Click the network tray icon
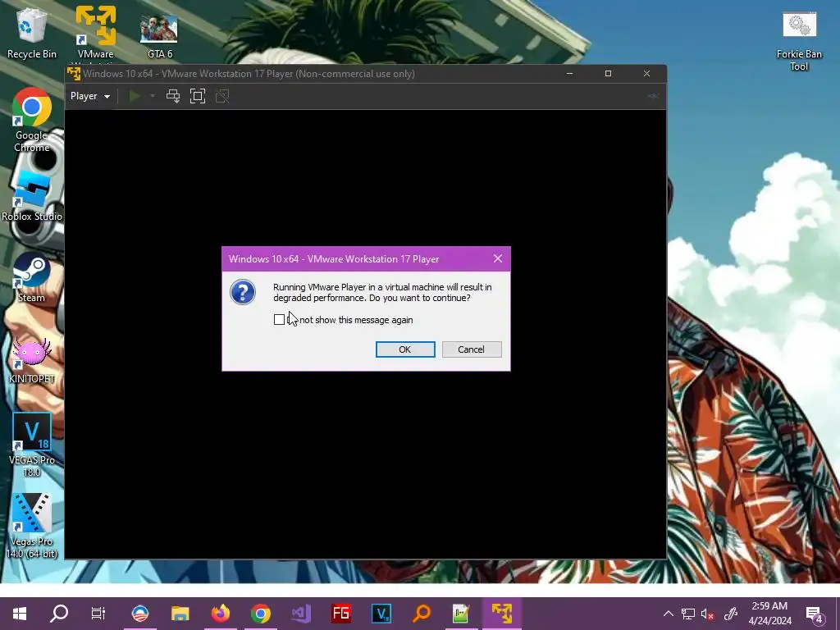 click(x=688, y=614)
